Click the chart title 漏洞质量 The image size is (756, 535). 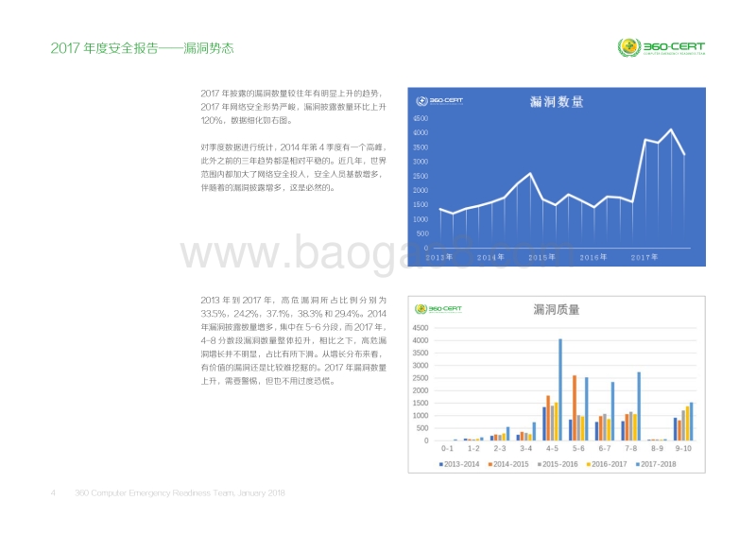[557, 310]
